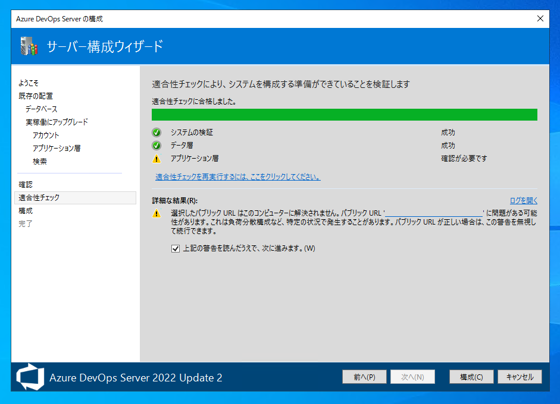Click warning icon beside アプリケーション層 result row
This screenshot has width=560, height=404.
(156, 159)
